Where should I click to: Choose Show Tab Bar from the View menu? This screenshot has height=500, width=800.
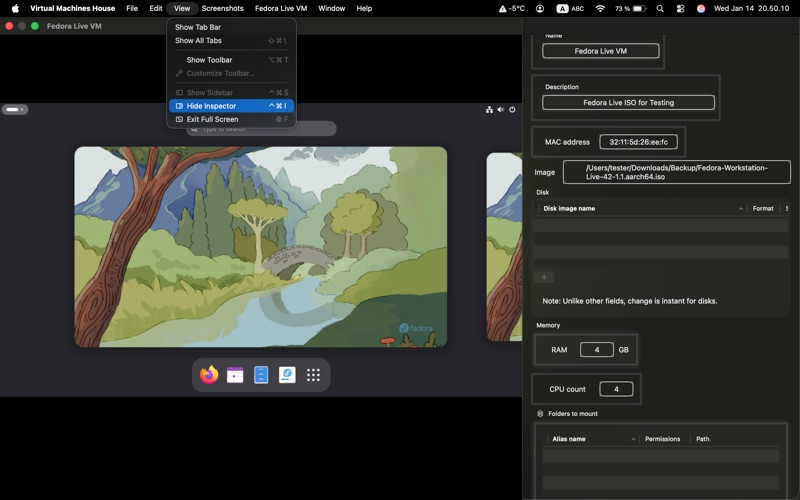pyautogui.click(x=231, y=27)
